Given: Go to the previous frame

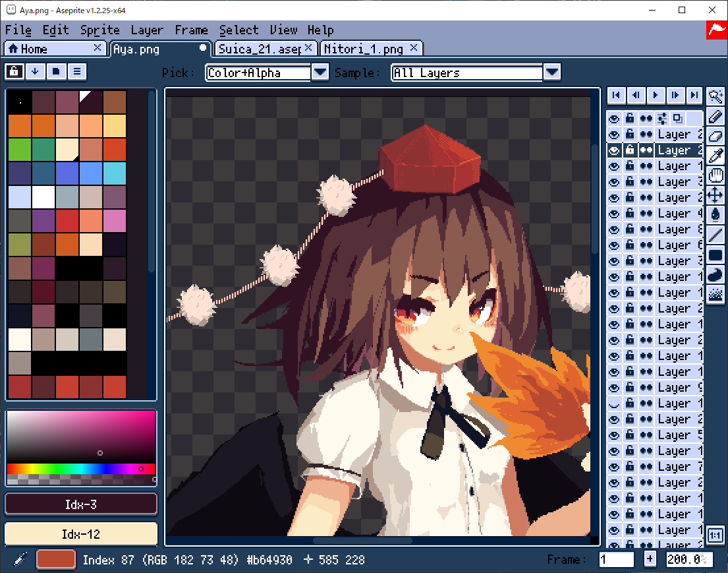Looking at the screenshot, I should coord(636,95).
